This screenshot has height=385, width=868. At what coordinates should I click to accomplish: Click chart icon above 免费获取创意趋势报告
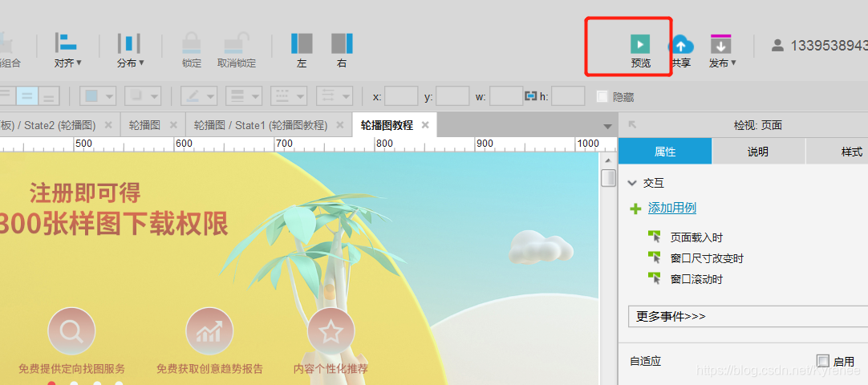tap(209, 331)
